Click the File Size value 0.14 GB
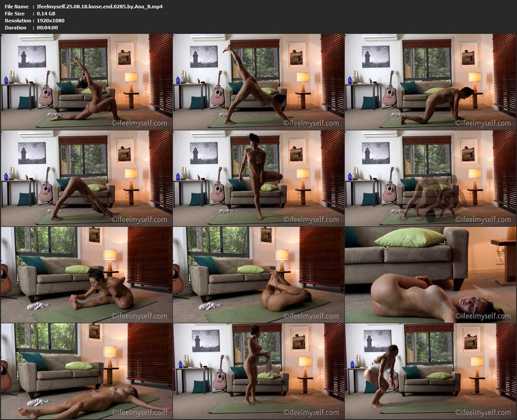The image size is (517, 420). tap(46, 14)
